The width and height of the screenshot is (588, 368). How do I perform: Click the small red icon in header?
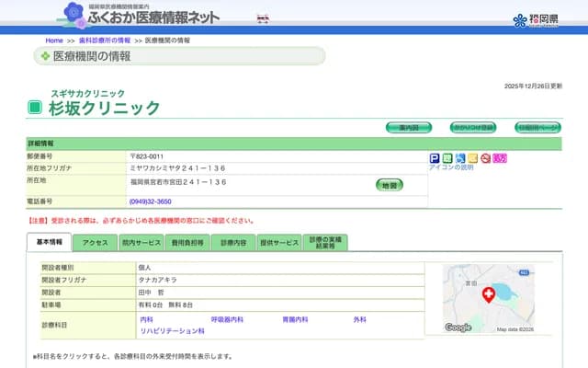point(263,17)
